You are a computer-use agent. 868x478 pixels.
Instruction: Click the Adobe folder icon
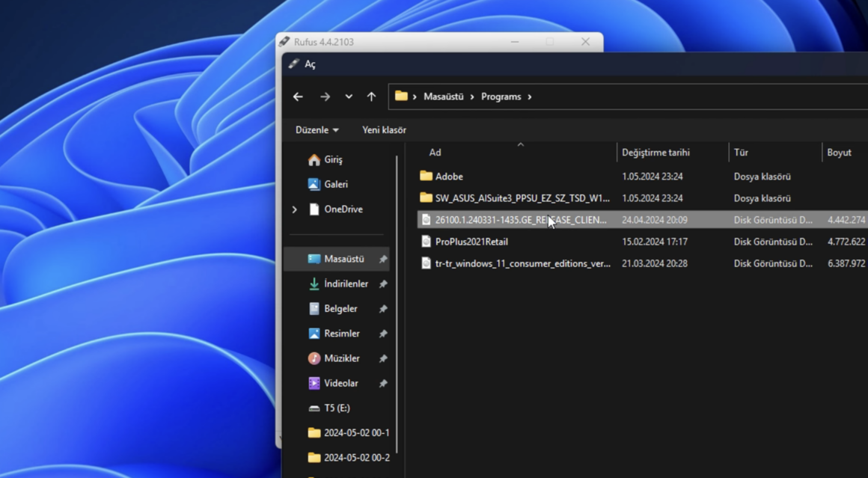coord(426,176)
